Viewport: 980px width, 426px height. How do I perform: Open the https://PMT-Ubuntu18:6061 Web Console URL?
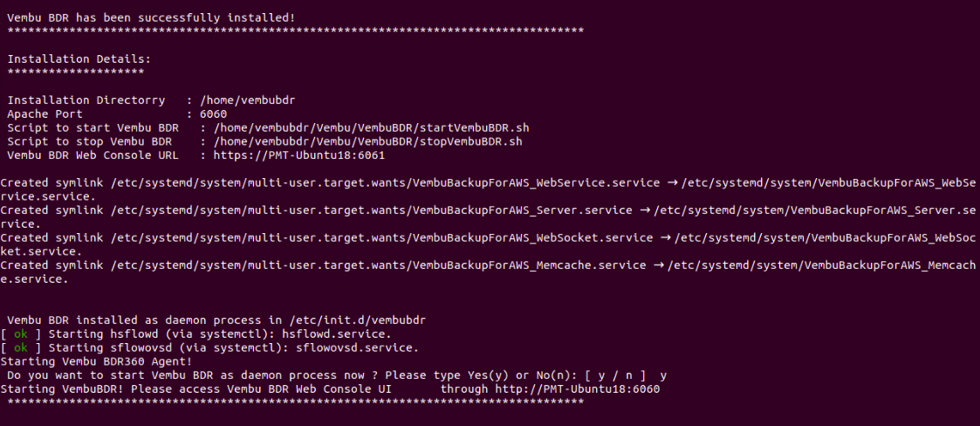pos(298,155)
